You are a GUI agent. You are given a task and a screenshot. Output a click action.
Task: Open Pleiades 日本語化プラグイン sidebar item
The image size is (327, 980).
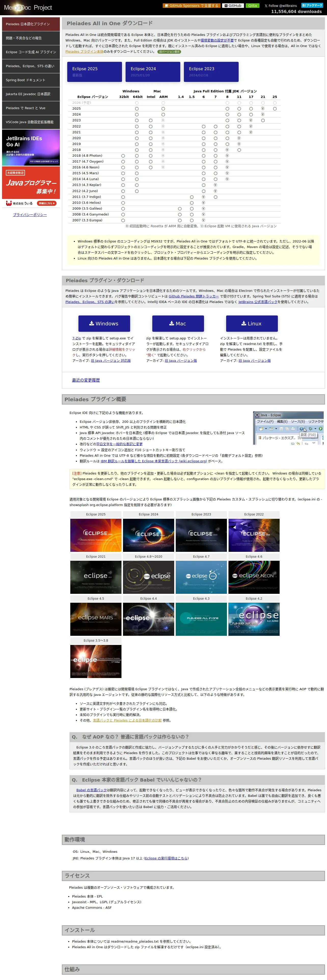point(31,24)
